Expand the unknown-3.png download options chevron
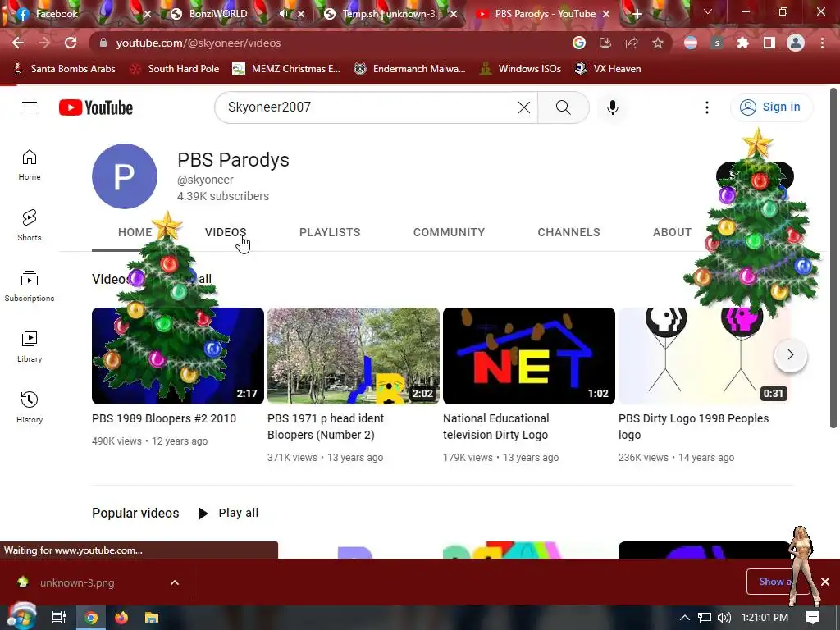This screenshot has height=630, width=840. 175,583
